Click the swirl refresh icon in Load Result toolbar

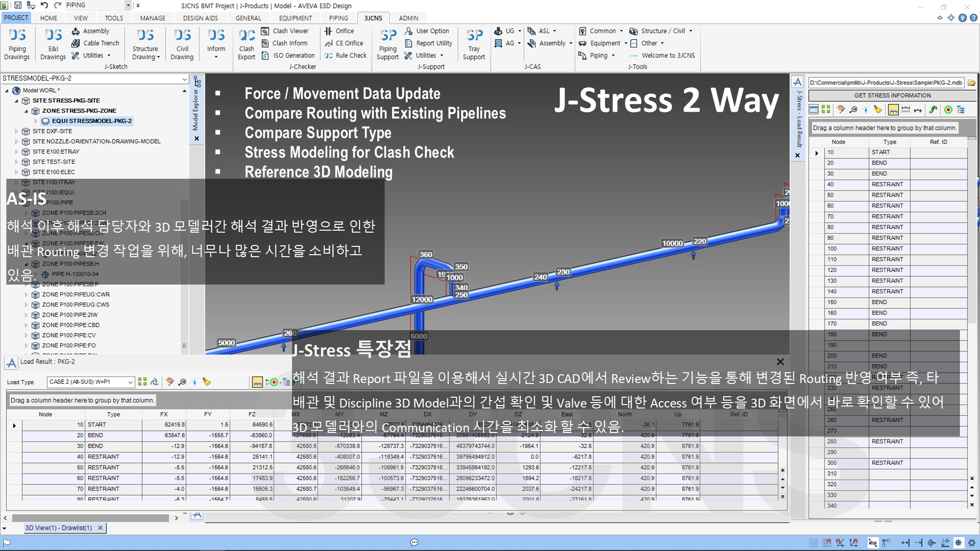coord(154,382)
